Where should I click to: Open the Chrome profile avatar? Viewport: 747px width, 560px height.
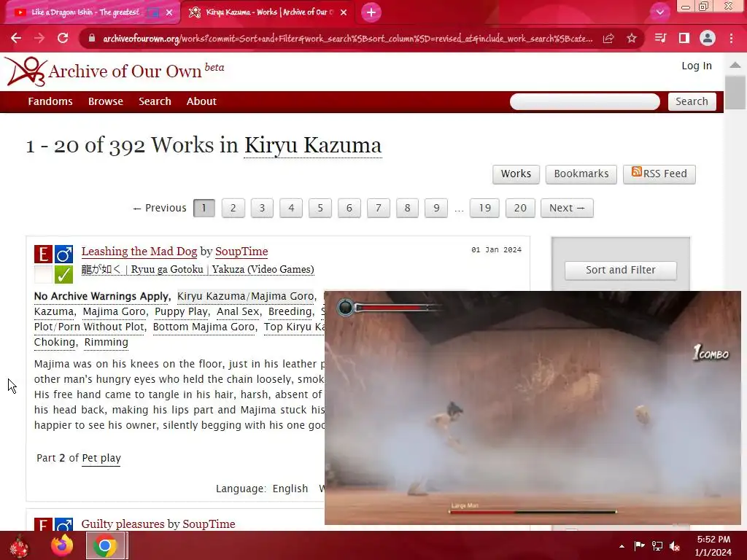(x=708, y=38)
